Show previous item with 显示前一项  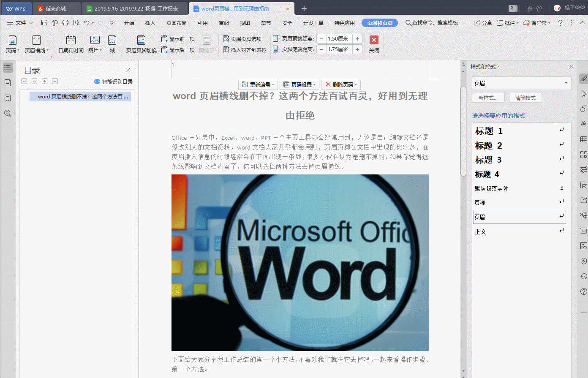(178, 39)
